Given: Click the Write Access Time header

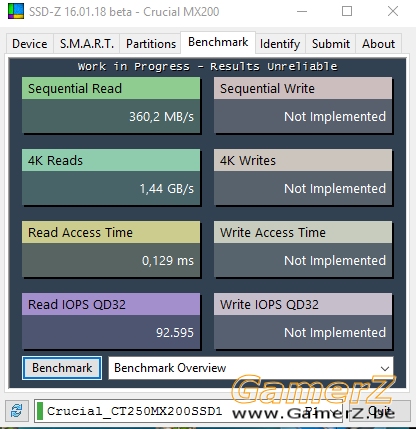Looking at the screenshot, I should (303, 232).
